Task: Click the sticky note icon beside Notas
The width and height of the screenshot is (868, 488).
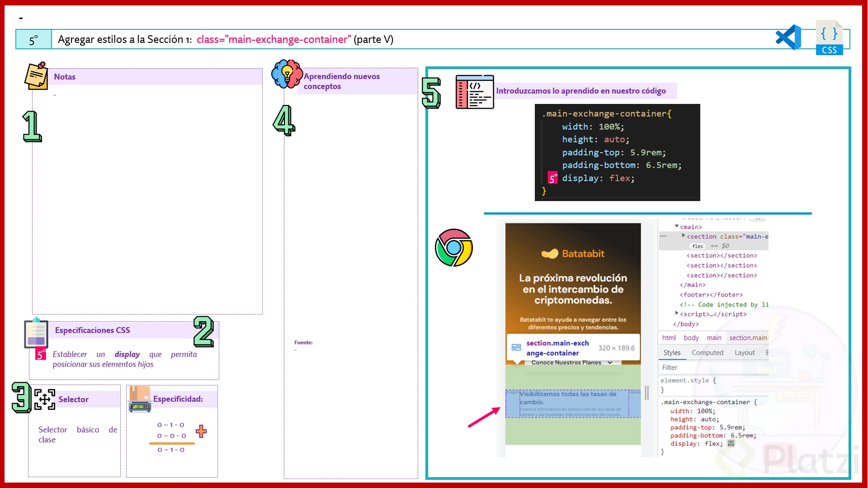Action: (36, 75)
